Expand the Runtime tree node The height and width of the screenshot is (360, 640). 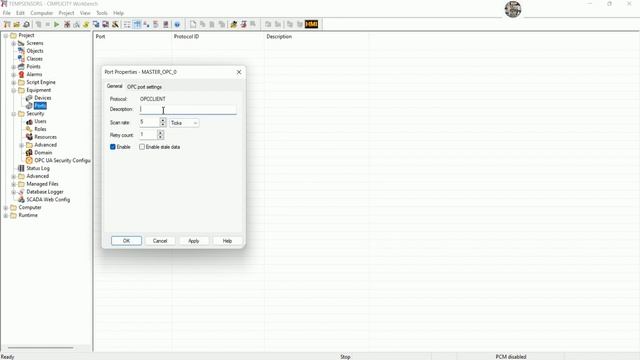pos(6,216)
